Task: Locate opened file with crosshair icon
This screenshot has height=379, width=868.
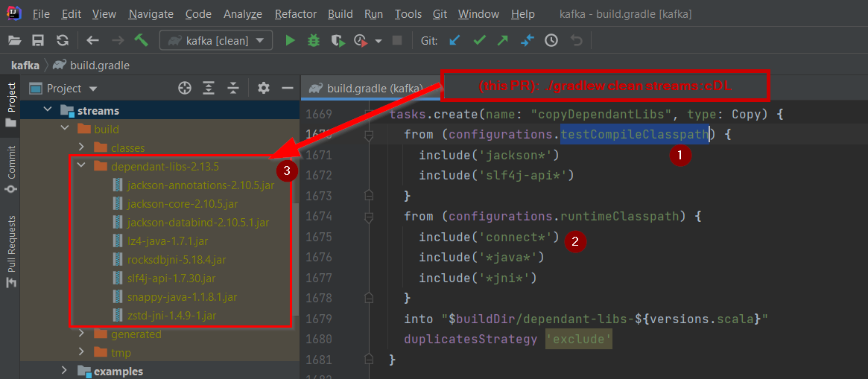Action: [184, 88]
